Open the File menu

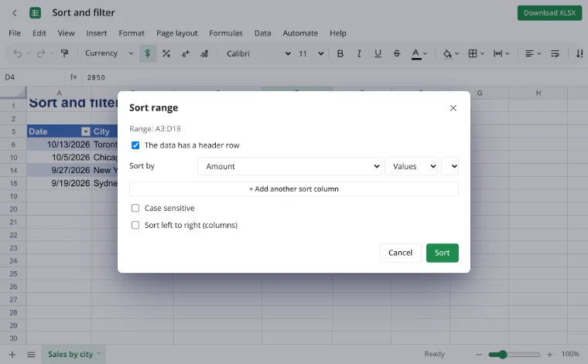(x=15, y=33)
